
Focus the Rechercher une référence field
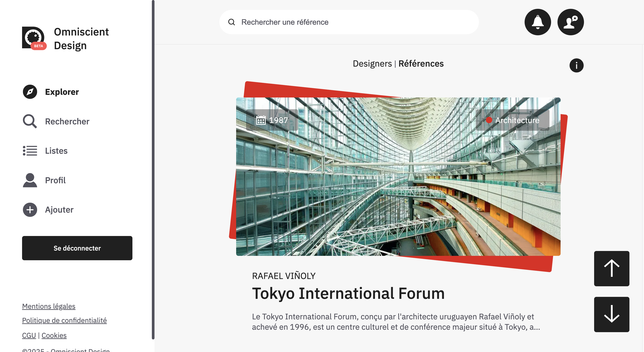pos(349,22)
